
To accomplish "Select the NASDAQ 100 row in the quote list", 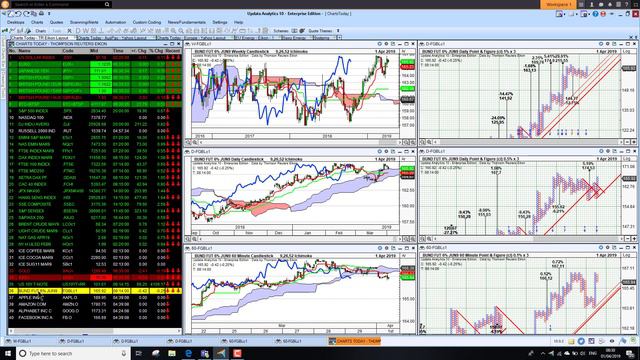I will point(95,118).
